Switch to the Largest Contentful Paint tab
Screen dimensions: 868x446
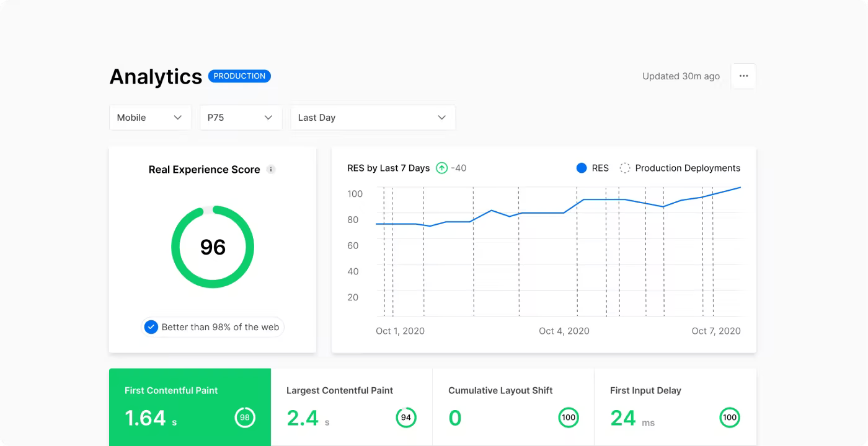coord(352,408)
